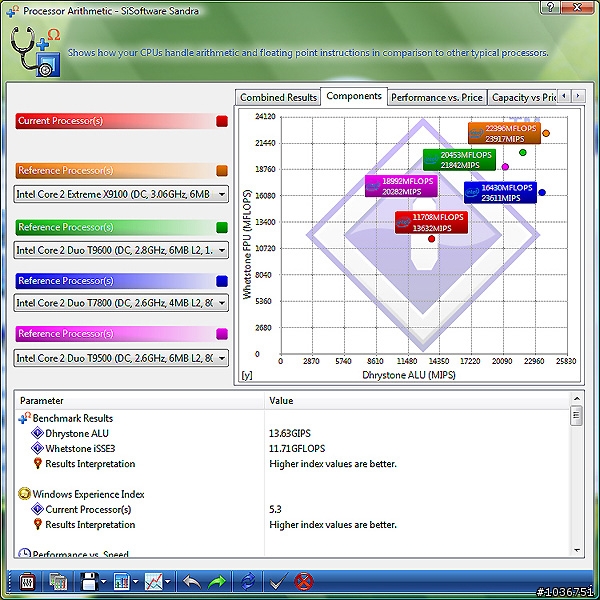Viewport: 600px width, 600px height.
Task: Click the blue refresh arrows icon
Action: point(248,582)
